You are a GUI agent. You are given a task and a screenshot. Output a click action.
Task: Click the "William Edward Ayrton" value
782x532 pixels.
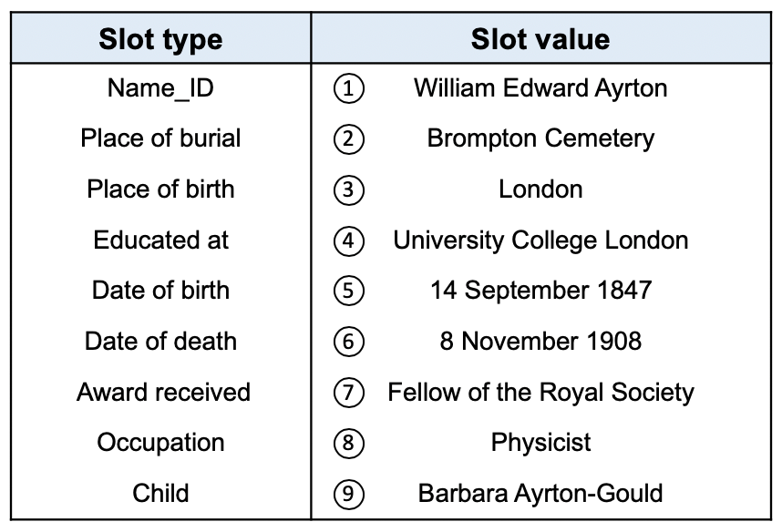540,88
